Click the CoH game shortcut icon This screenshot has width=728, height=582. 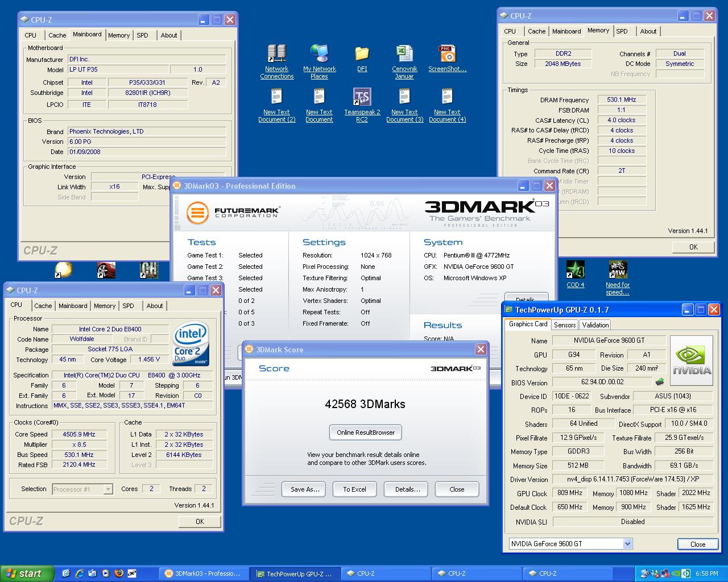[148, 270]
